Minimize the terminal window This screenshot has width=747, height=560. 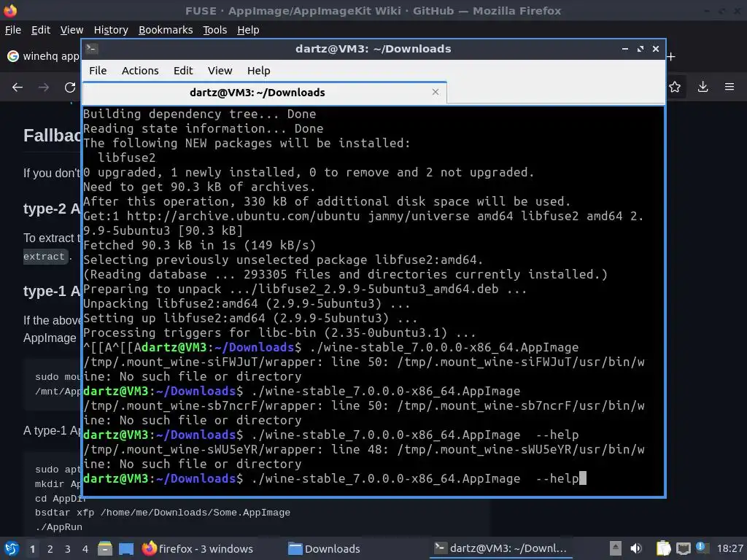click(625, 49)
